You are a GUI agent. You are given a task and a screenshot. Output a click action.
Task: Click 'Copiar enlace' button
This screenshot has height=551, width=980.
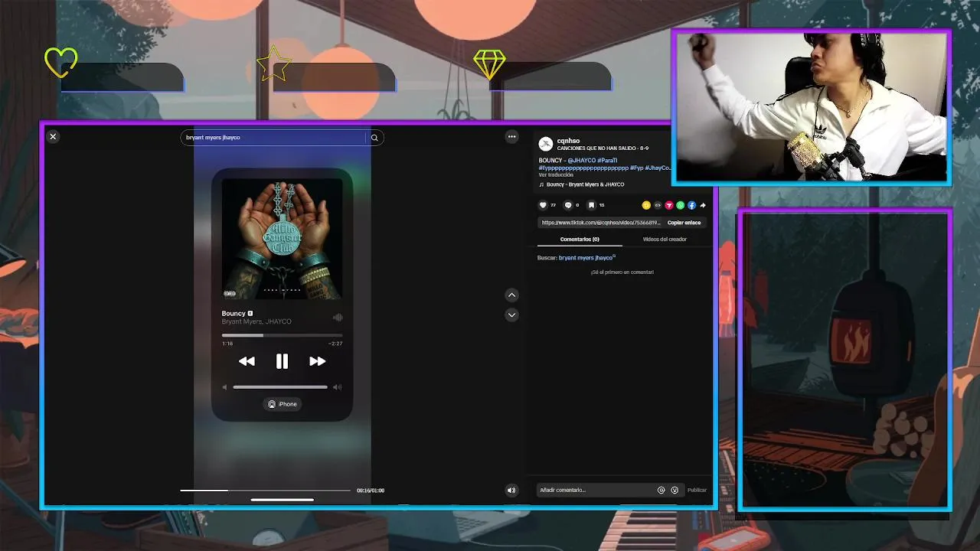[x=684, y=223]
